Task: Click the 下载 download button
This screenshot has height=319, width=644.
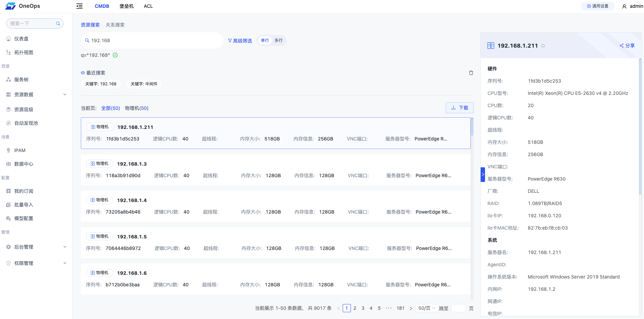Action: click(x=459, y=108)
